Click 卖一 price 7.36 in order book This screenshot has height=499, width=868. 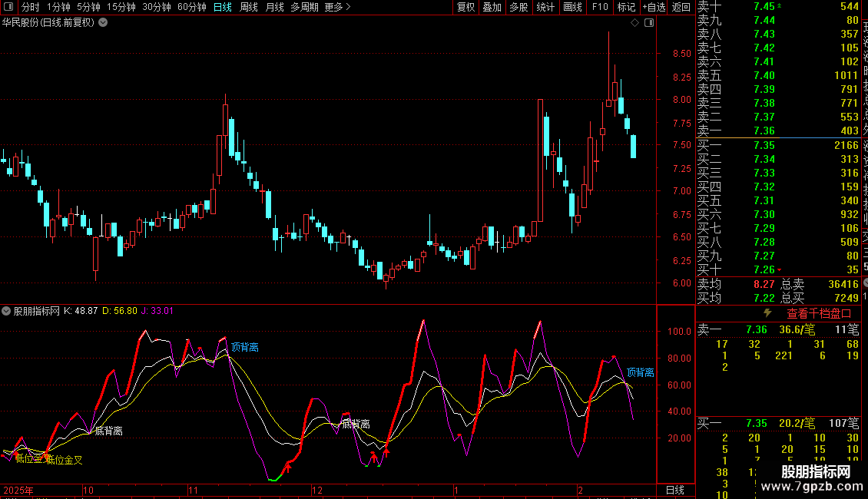pos(764,131)
